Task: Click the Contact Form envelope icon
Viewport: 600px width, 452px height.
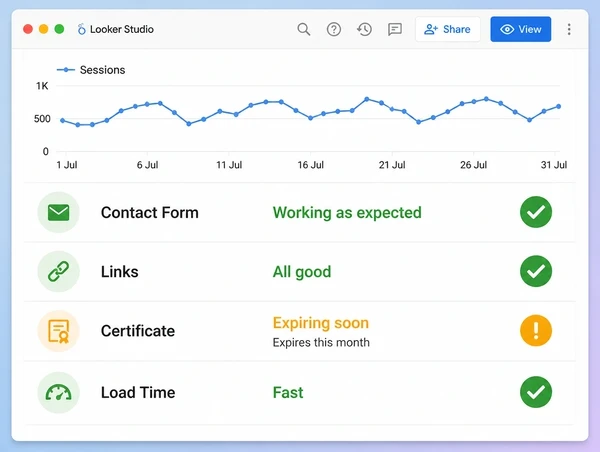Action: [x=58, y=212]
